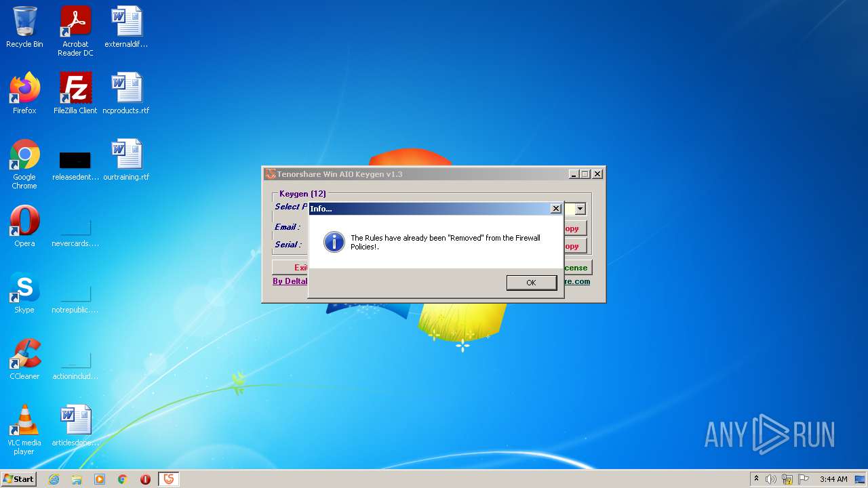868x488 pixels.
Task: Click the red Exit button in Keygen
Action: click(x=290, y=268)
